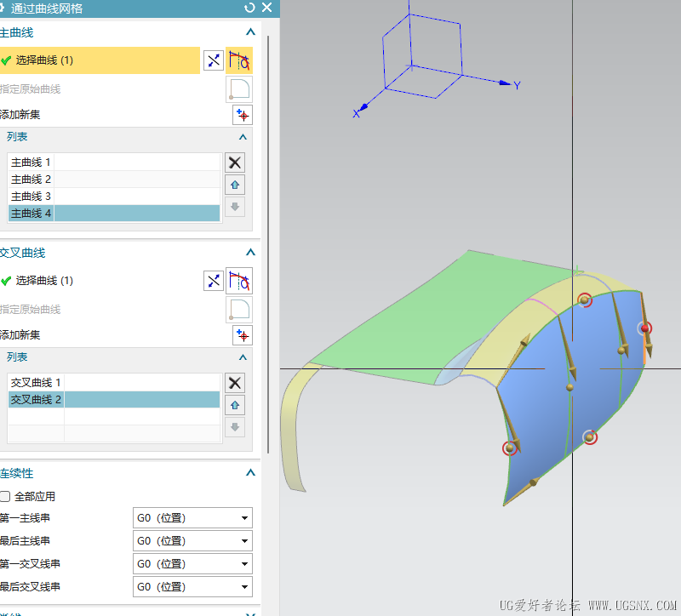This screenshot has width=681, height=616.
Task: Collapse the 主曲线 section
Action: tap(250, 31)
